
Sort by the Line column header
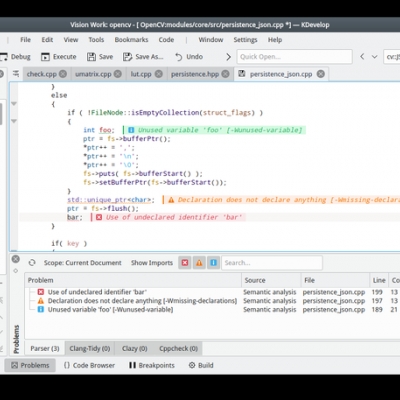pyautogui.click(x=379, y=280)
